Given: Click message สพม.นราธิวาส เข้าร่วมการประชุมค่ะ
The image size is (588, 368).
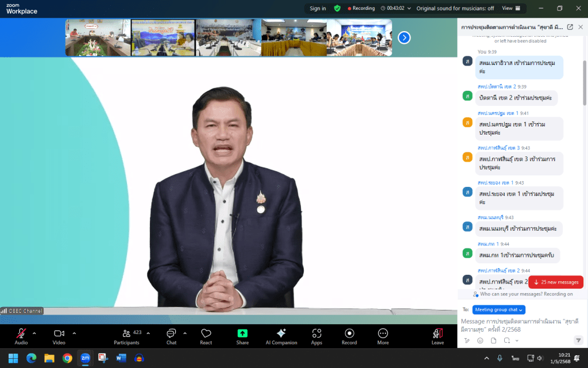Looking at the screenshot, I should pyautogui.click(x=519, y=67).
